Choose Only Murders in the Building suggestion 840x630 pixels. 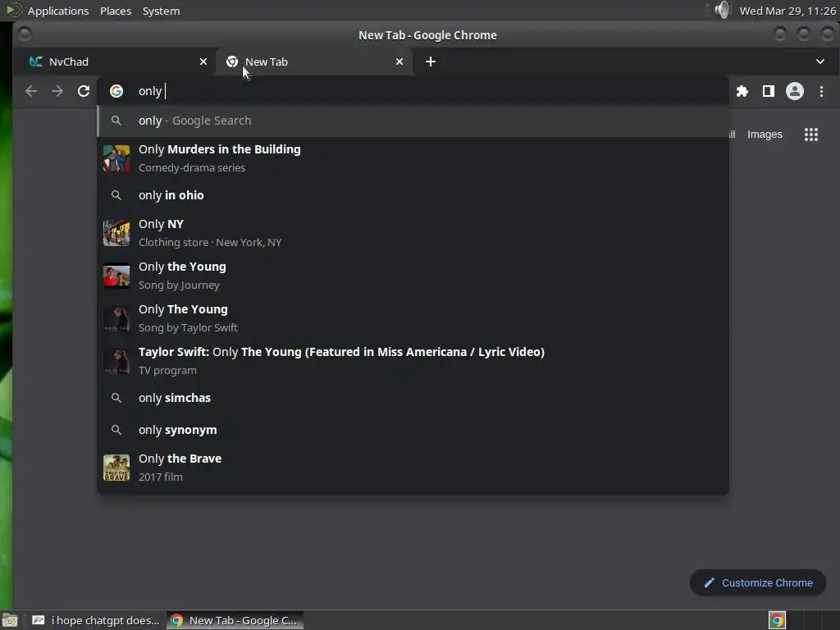[413, 158]
